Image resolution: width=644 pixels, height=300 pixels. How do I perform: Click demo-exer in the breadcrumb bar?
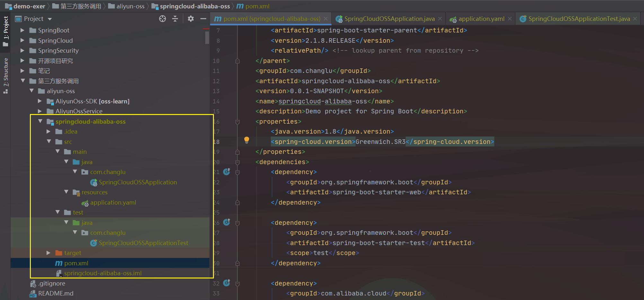(25, 6)
